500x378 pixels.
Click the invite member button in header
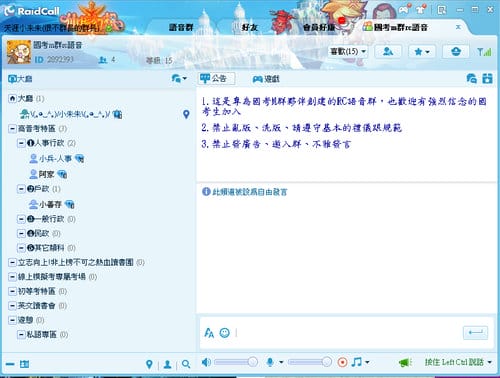coord(388,52)
